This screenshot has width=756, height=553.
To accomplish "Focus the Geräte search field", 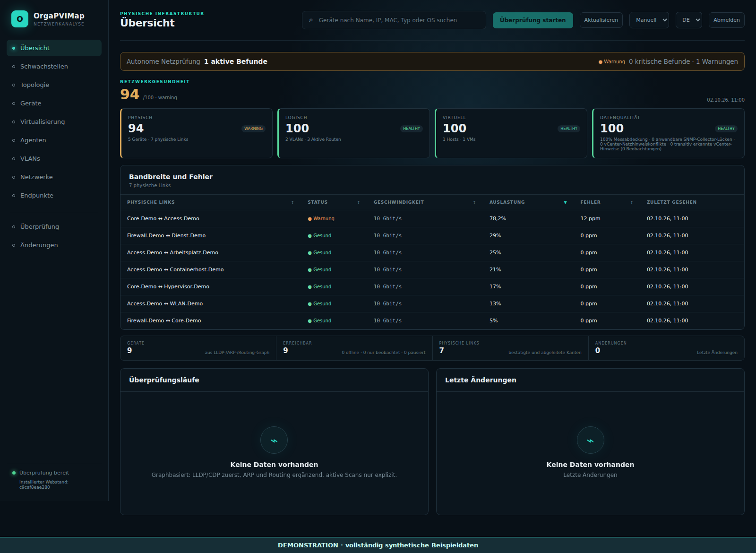I will click(394, 20).
